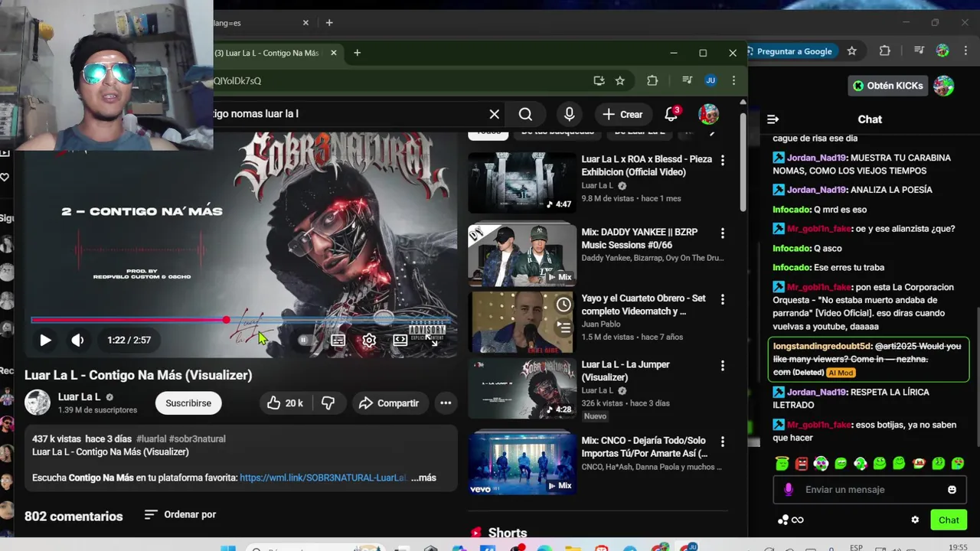Viewport: 980px width, 551px height.
Task: Open the CNCO mix thumbnail
Action: click(522, 462)
